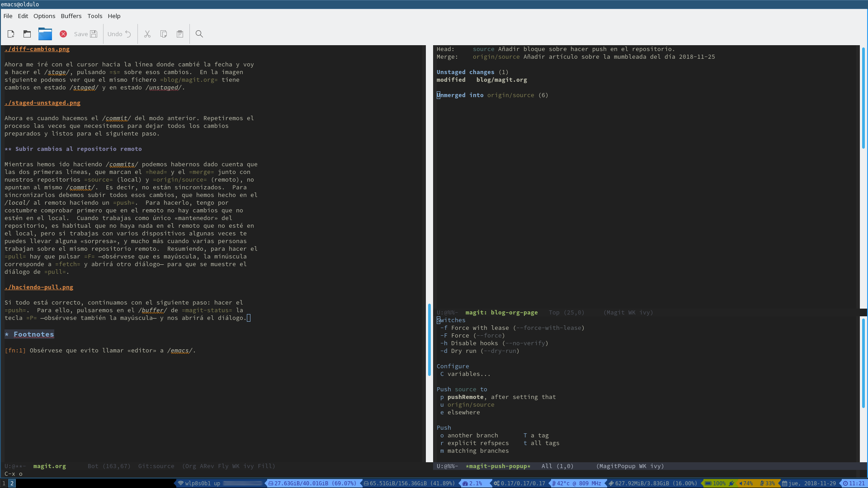Viewport: 868px width, 488px height.
Task: Create a new file with the toolbar icon
Action: pyautogui.click(x=11, y=34)
